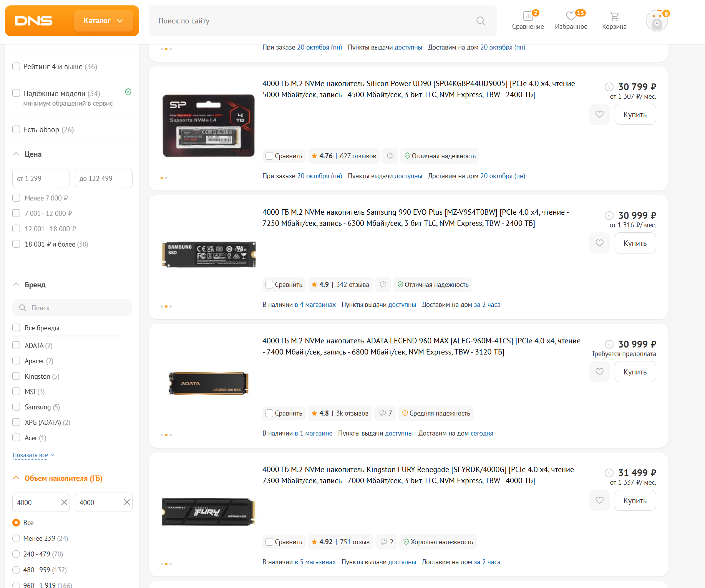Open the Kingston FURY Renegade product image

[209, 512]
